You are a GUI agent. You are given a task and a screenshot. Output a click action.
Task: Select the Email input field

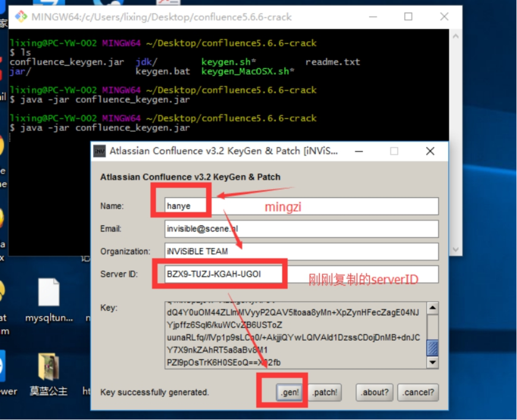click(301, 229)
